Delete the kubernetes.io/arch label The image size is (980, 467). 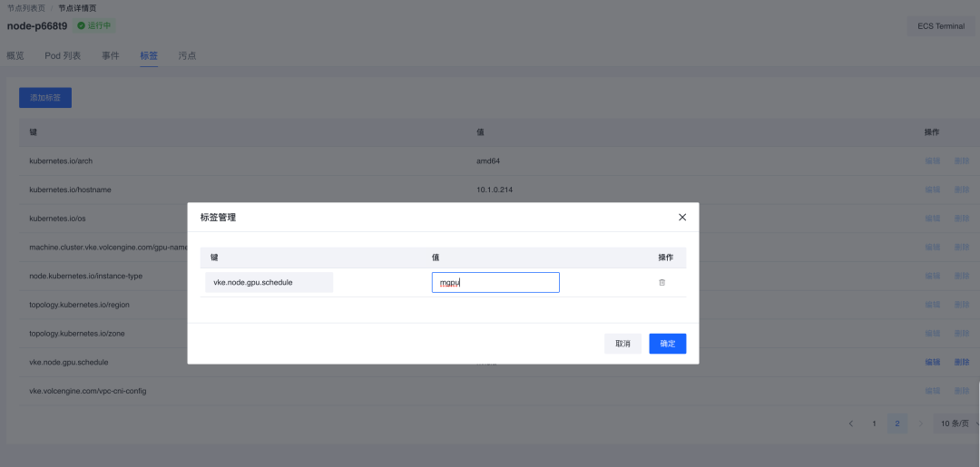(962, 161)
